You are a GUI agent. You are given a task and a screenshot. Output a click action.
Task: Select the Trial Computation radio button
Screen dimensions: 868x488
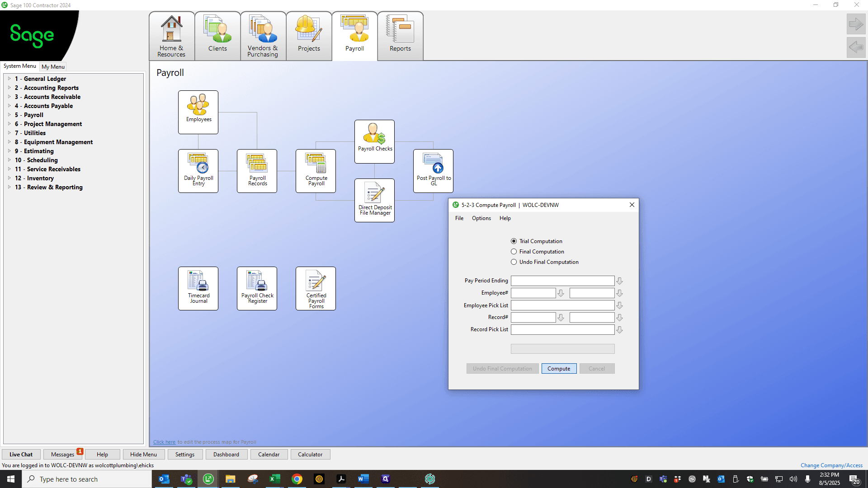(514, 241)
